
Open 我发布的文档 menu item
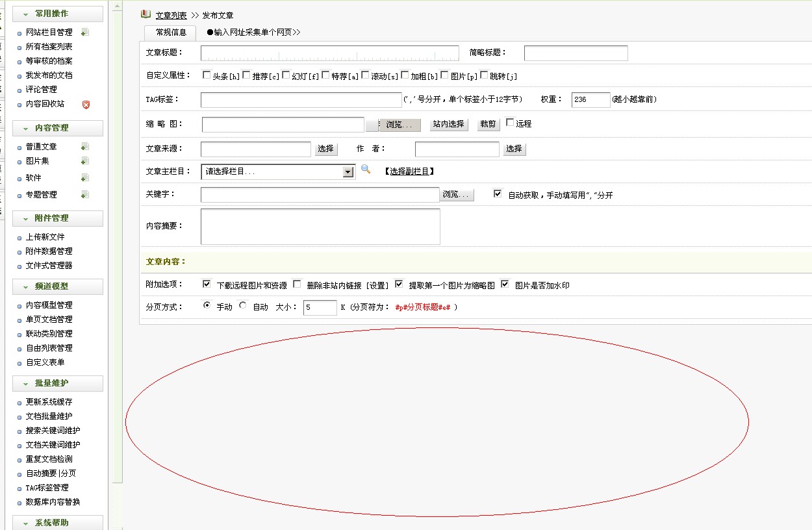click(49, 75)
